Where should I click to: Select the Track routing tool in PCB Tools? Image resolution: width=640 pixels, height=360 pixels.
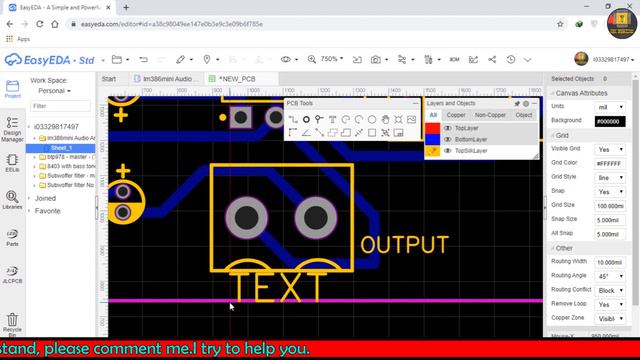tap(293, 120)
